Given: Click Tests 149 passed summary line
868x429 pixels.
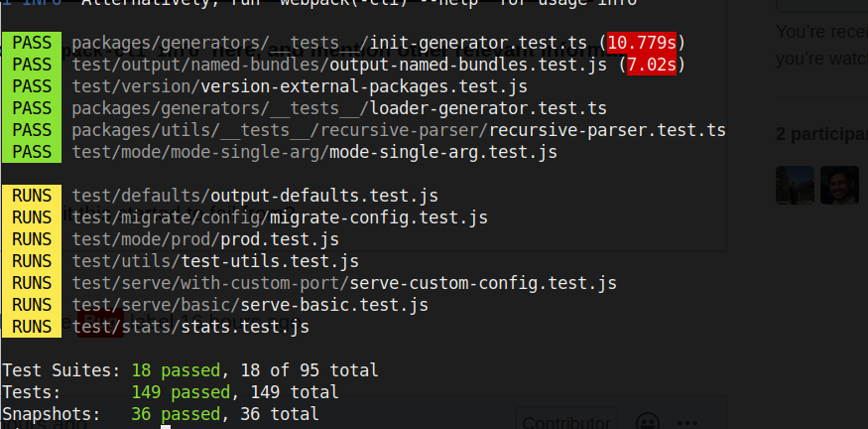Looking at the screenshot, I should 171,392.
